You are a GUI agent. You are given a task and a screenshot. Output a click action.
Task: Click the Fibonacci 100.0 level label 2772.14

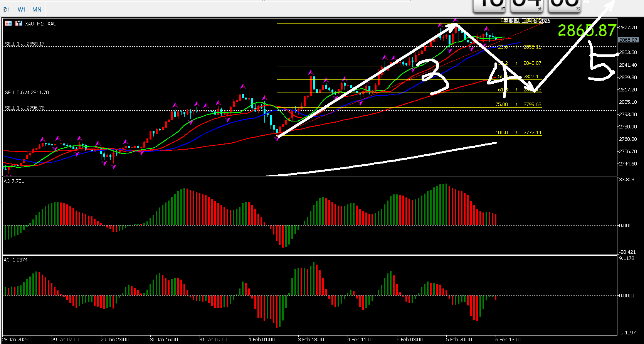[532, 133]
